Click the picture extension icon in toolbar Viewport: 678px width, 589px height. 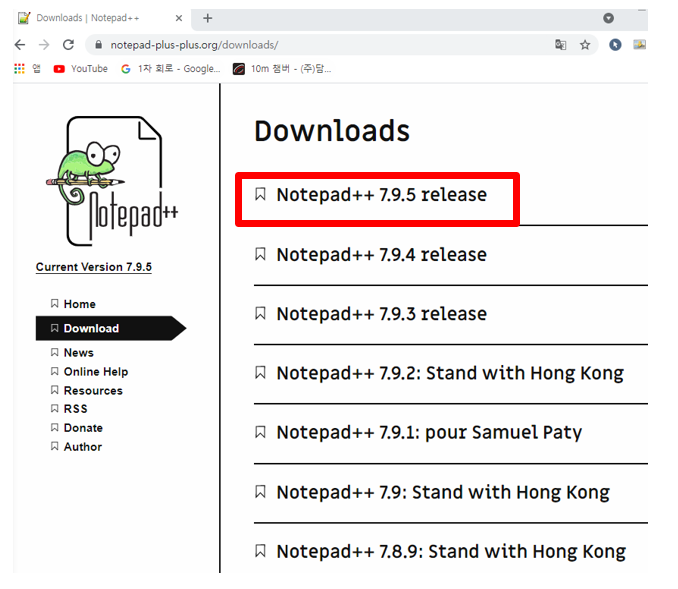click(x=640, y=45)
